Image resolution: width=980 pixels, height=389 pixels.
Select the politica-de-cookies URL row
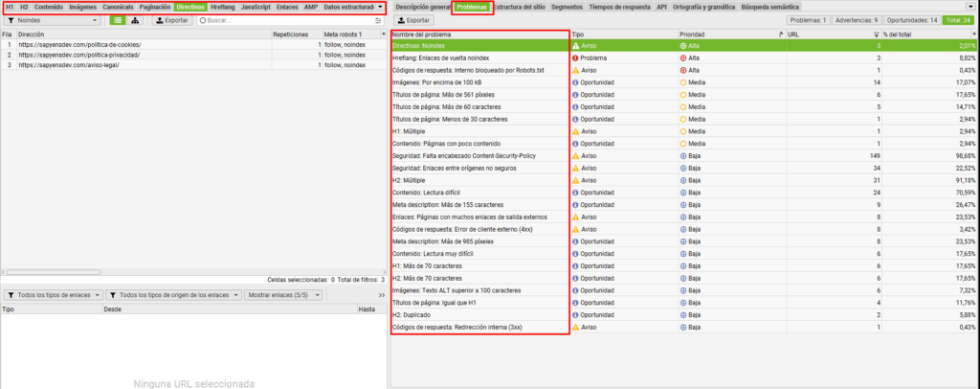click(x=193, y=44)
